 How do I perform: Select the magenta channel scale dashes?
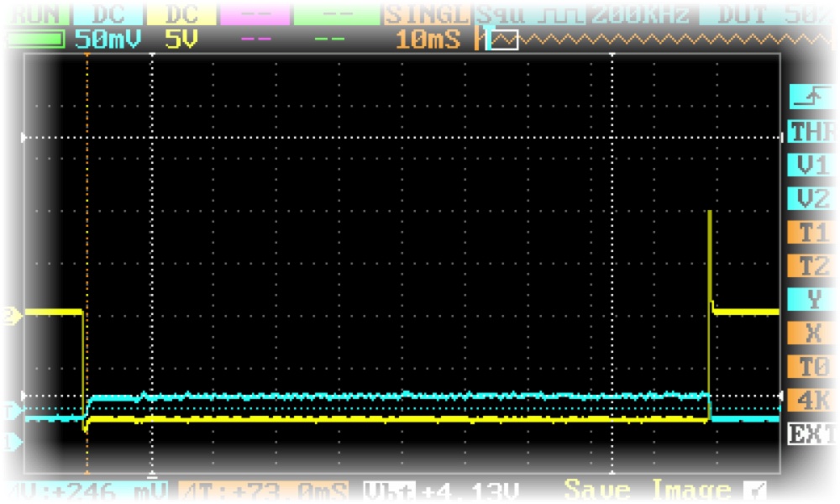click(x=256, y=39)
